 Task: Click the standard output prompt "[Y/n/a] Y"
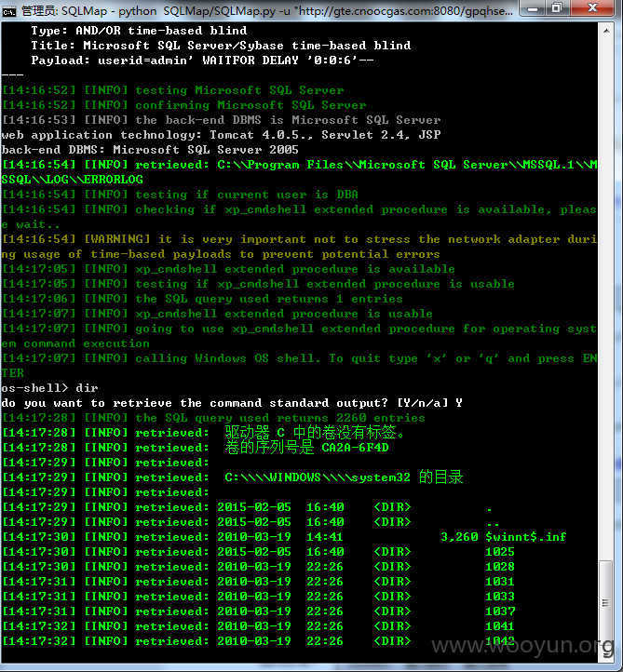(x=429, y=403)
